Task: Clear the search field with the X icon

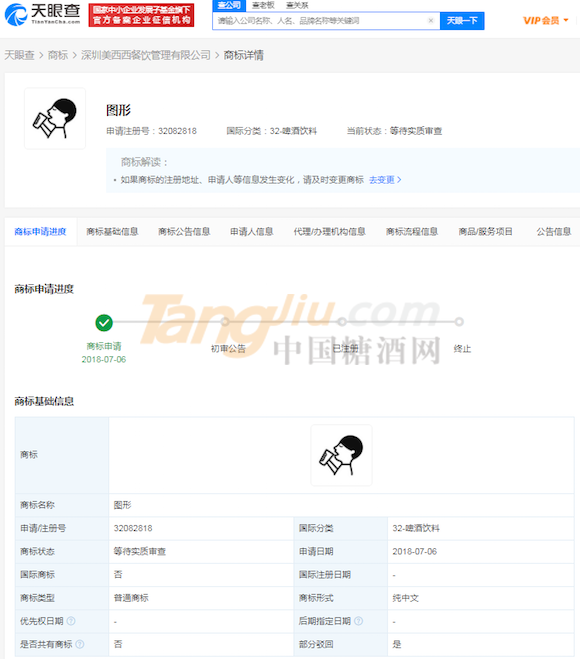Action: (431, 21)
